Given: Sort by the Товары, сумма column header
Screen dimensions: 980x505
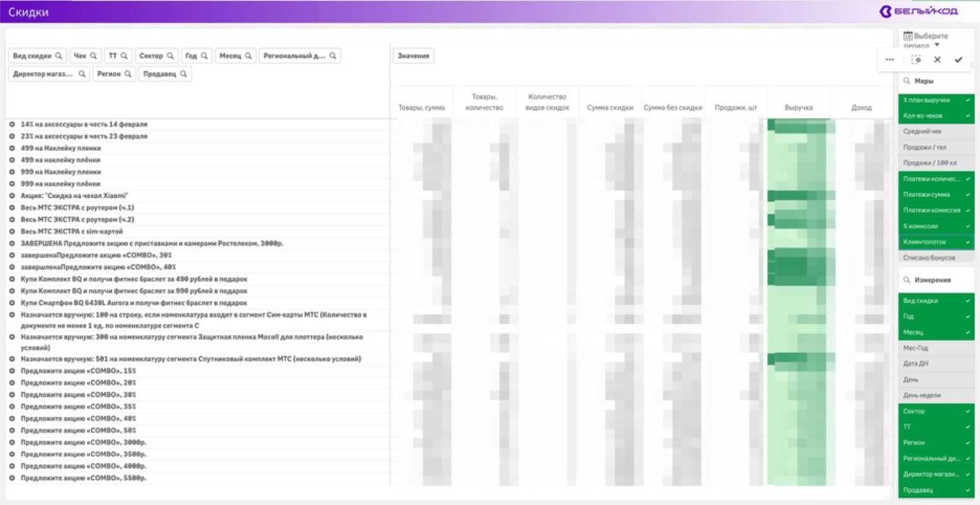Looking at the screenshot, I should pyautogui.click(x=421, y=107).
